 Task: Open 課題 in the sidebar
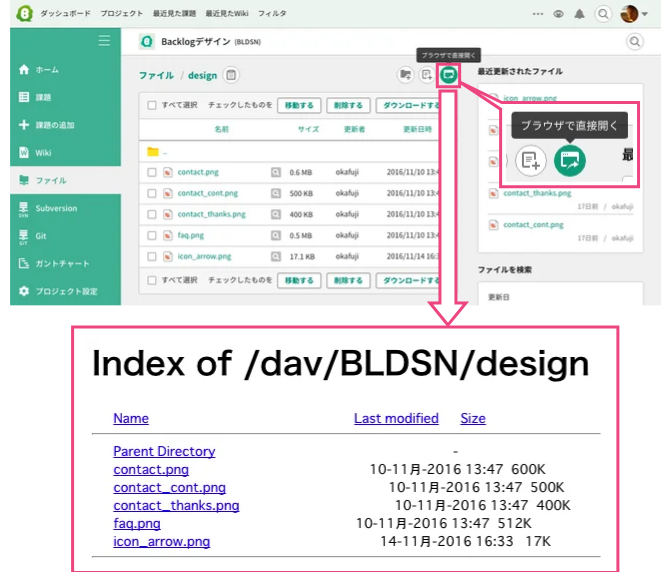tap(65, 97)
